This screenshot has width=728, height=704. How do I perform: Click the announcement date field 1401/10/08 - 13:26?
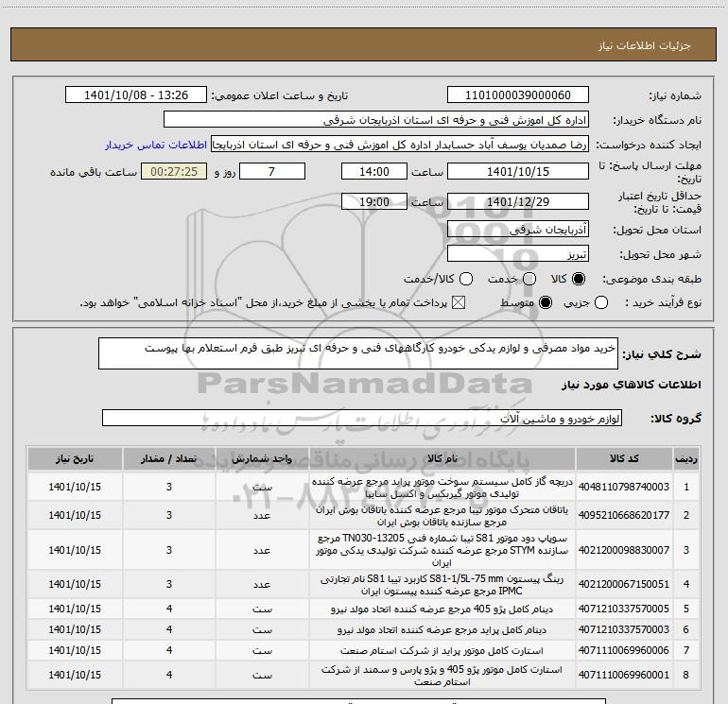coord(136,95)
